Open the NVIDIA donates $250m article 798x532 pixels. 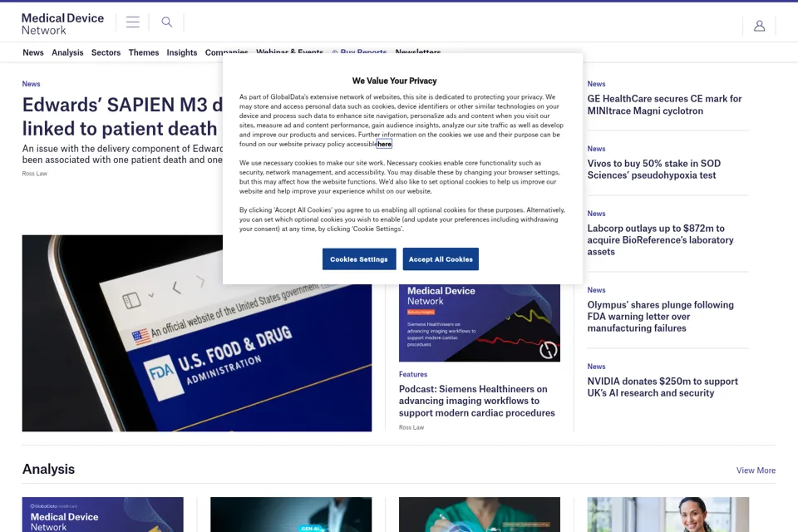click(x=663, y=387)
